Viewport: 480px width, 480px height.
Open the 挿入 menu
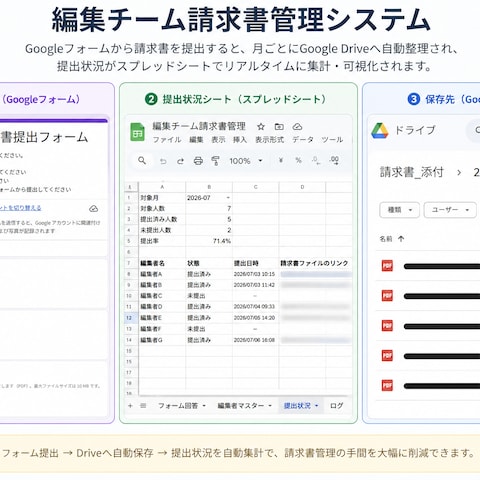tap(240, 140)
